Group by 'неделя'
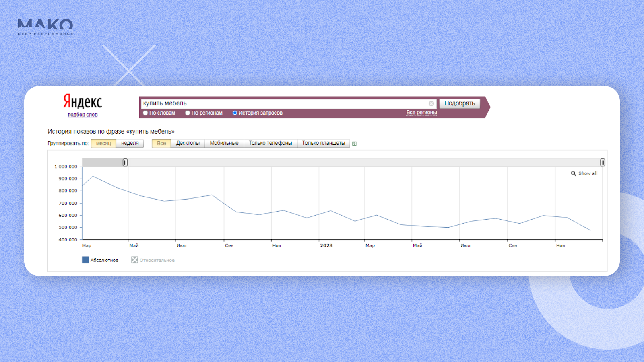 point(130,143)
